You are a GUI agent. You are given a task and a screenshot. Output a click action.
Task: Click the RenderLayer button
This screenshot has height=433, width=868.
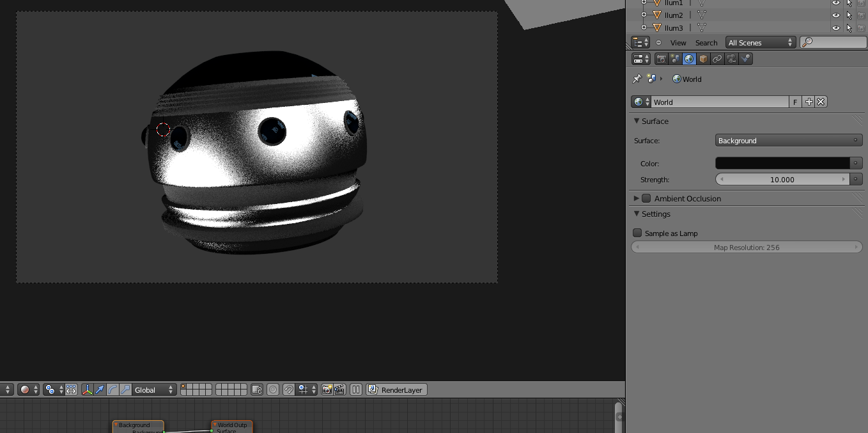[x=396, y=390]
